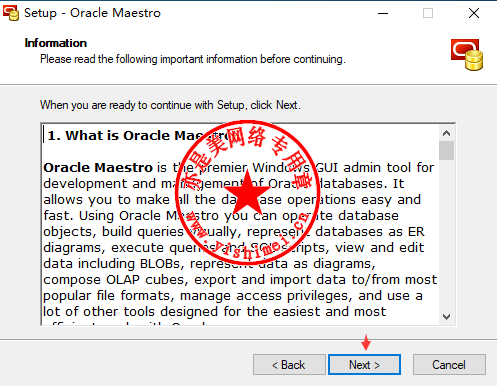Minimize the Setup window
This screenshot has height=386, width=497.
coord(383,13)
